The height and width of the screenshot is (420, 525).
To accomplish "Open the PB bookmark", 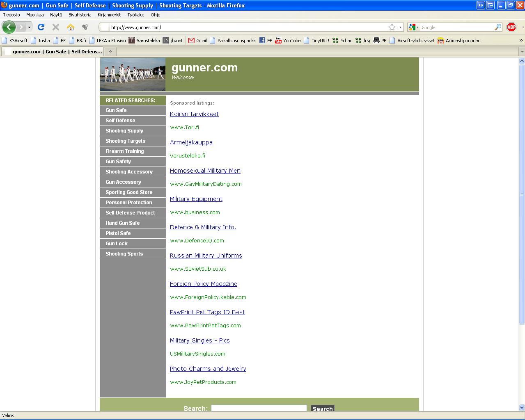I will coord(380,41).
